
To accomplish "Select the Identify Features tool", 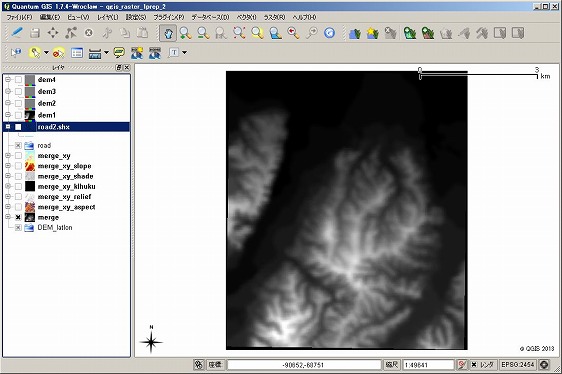I will tap(16, 53).
